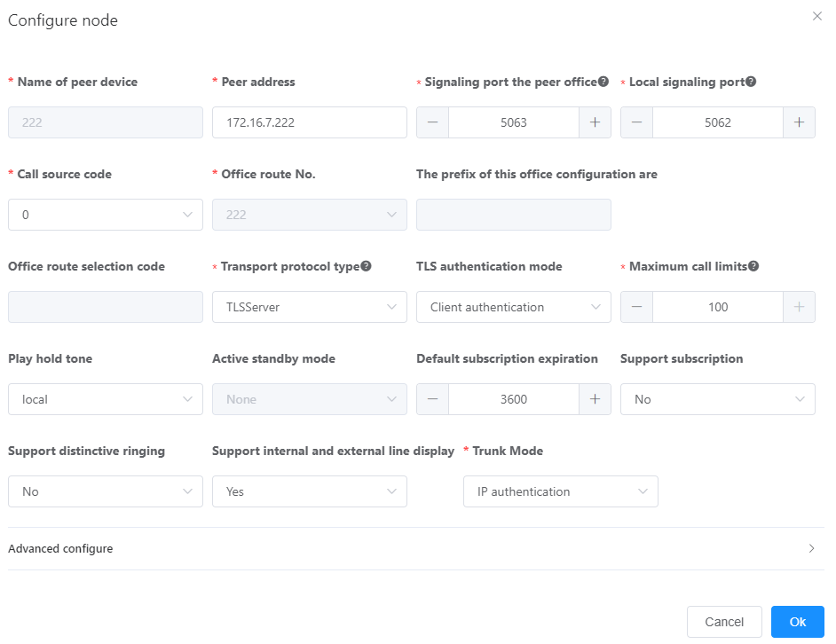The height and width of the screenshot is (644, 836).
Task: Increase the Maximum call limits value
Action: click(800, 307)
